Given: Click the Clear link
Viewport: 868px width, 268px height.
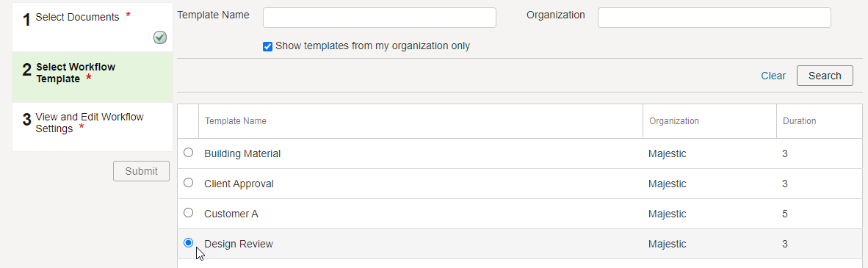Looking at the screenshot, I should pos(773,76).
